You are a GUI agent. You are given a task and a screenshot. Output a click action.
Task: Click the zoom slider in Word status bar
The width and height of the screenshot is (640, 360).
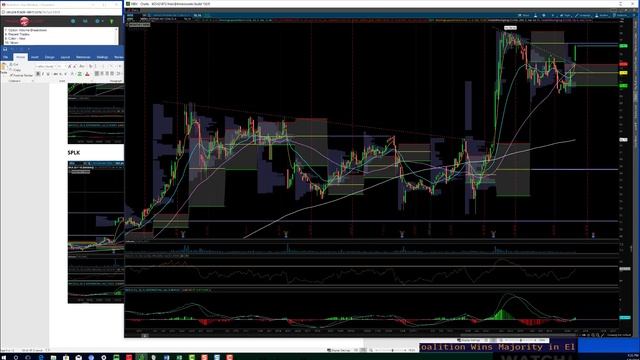click(392, 350)
